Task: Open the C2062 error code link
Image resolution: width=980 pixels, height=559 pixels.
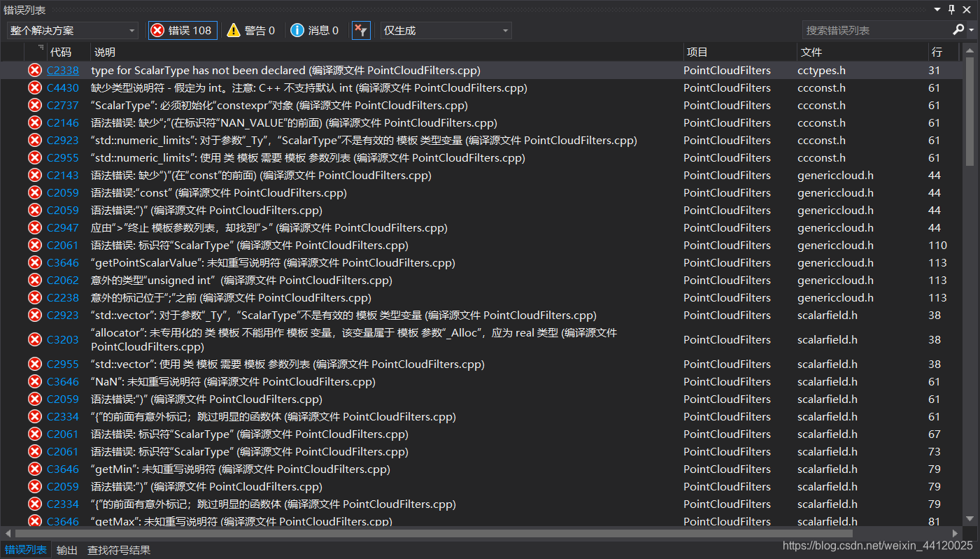Action: 63,280
